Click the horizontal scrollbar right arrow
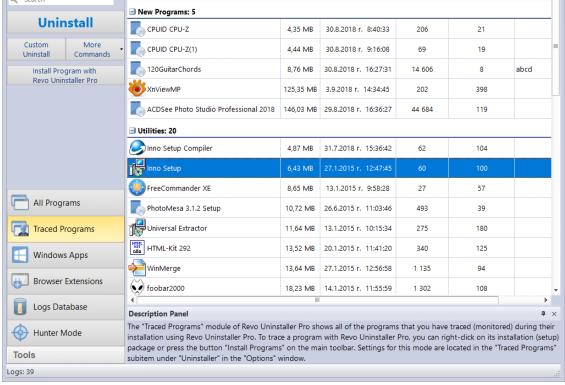The image size is (565, 385). click(x=546, y=300)
